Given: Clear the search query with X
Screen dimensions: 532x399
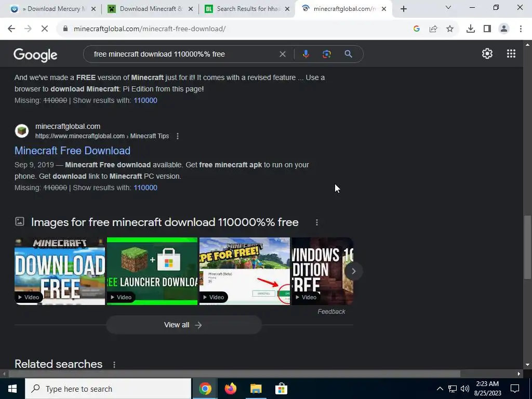Looking at the screenshot, I should point(282,54).
